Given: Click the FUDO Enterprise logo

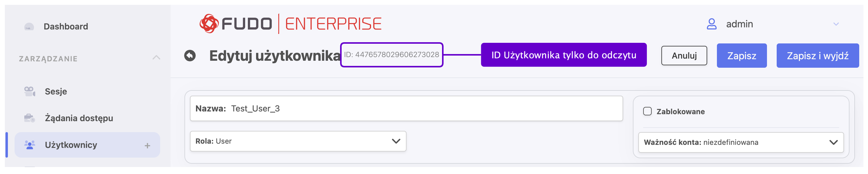Looking at the screenshot, I should click(290, 24).
